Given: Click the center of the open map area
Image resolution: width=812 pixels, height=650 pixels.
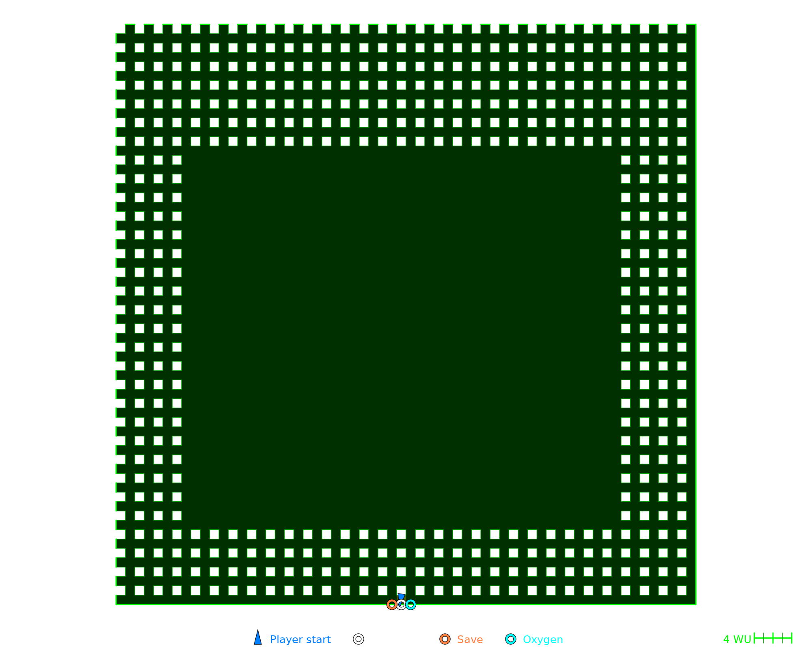Looking at the screenshot, I should [x=401, y=338].
